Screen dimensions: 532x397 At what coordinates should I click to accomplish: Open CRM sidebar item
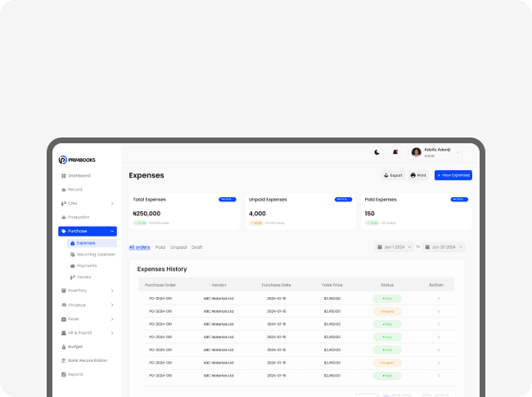coord(70,204)
